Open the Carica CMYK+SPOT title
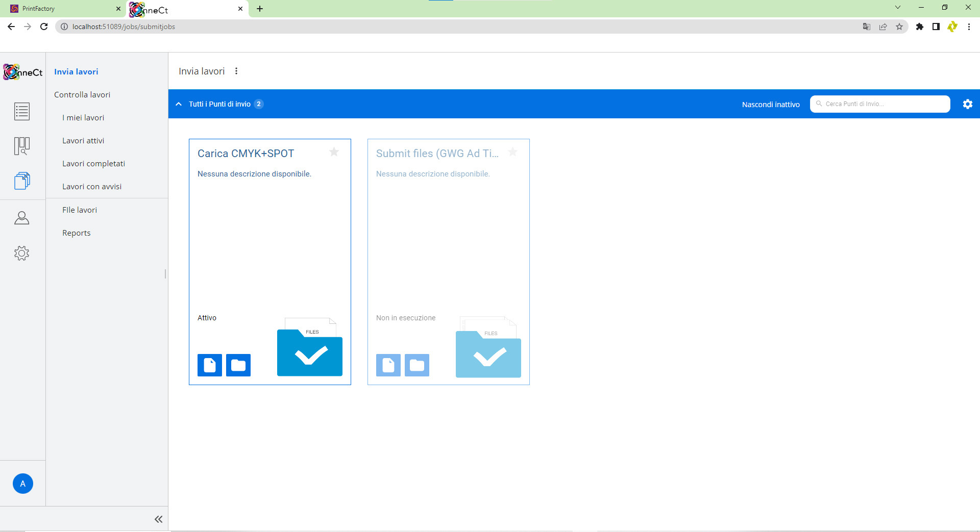This screenshot has height=532, width=980. tap(246, 154)
